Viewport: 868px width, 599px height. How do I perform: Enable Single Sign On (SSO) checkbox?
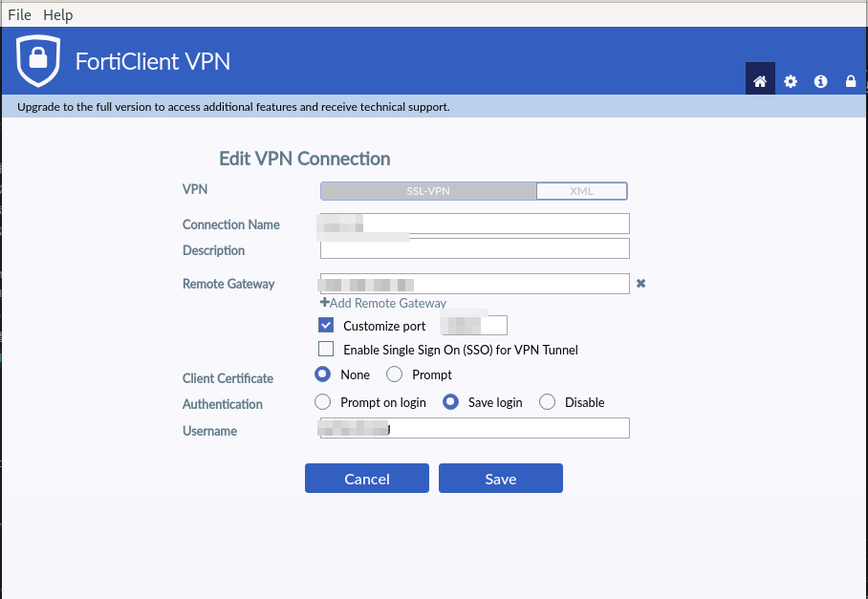pyautogui.click(x=326, y=349)
